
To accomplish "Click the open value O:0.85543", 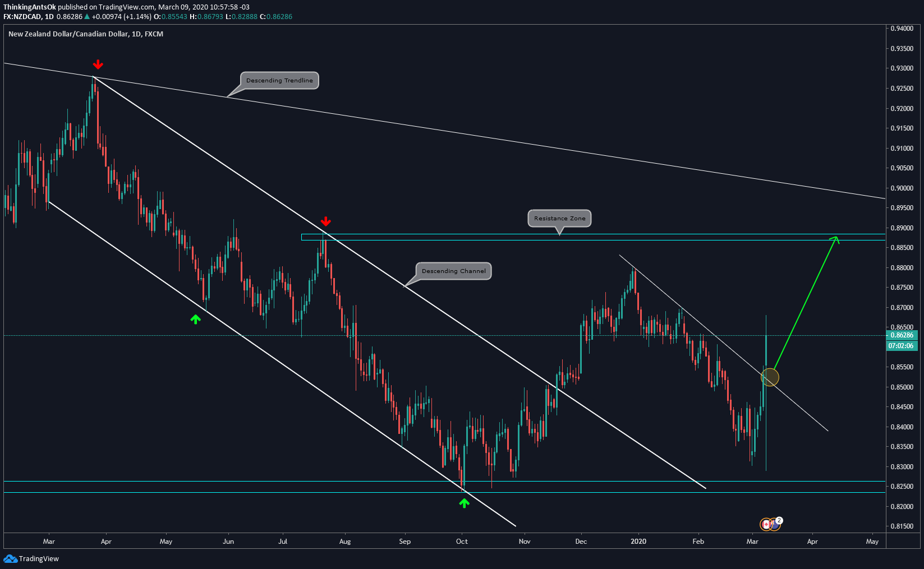I will 171,17.
